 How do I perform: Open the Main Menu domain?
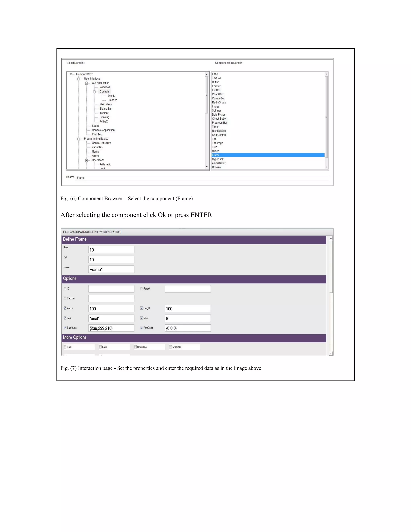point(106,104)
